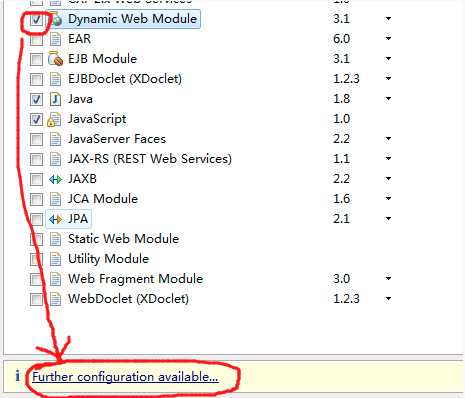Click the Web Fragment Module document icon
Viewport: 465px width, 398px height.
pos(55,279)
